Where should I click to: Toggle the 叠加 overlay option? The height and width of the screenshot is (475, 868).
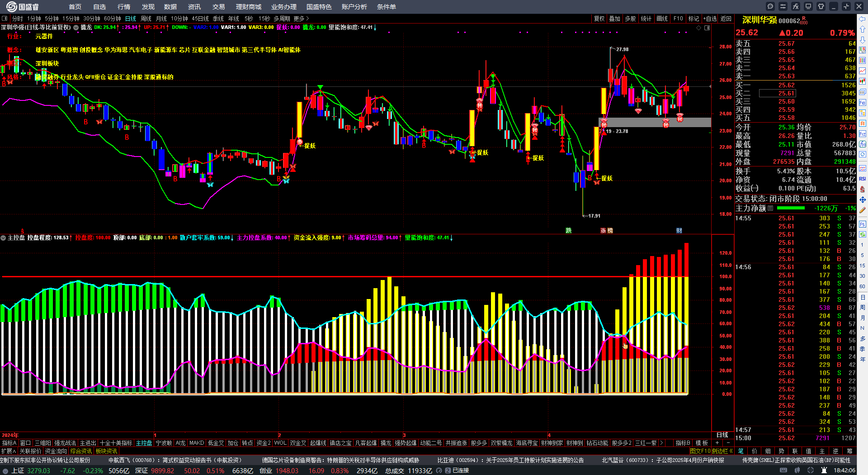click(x=614, y=19)
